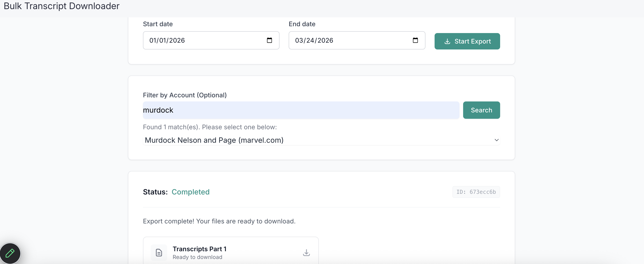Screen dimensions: 644x264
Task: Click the Transcripts Part 1 title
Action: pos(199,249)
